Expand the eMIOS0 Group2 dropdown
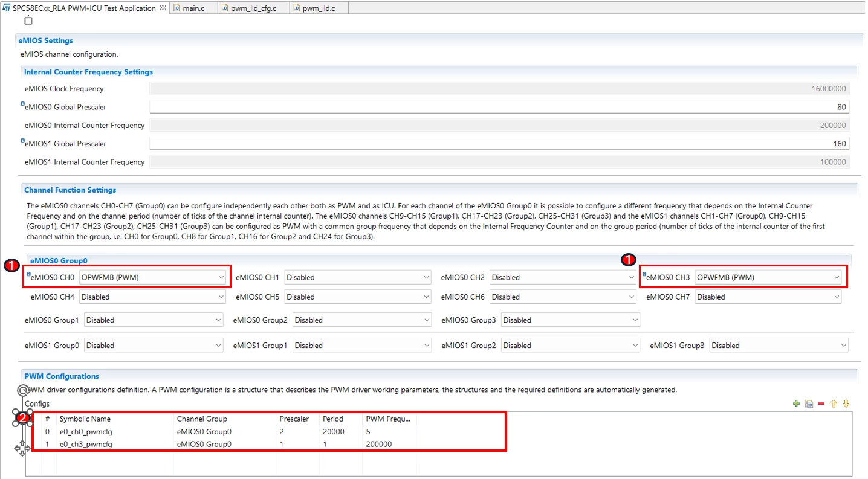Screen dimensions: 868x479 point(362,320)
